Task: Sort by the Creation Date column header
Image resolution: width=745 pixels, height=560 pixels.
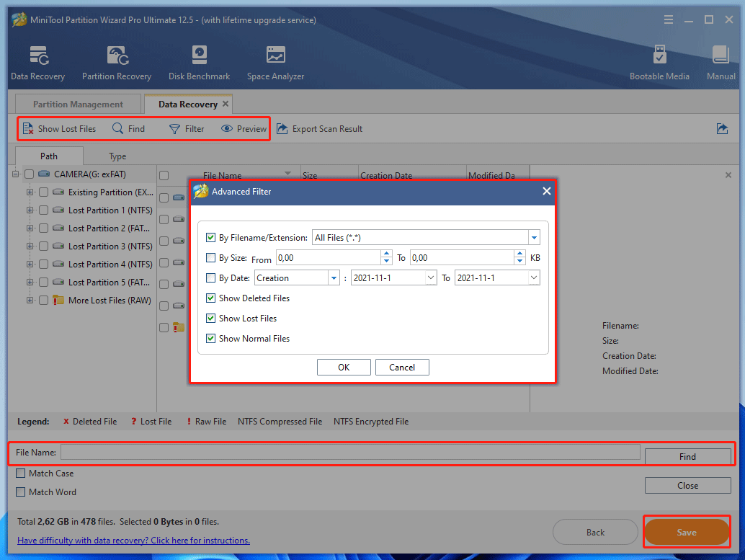Action: [386, 175]
